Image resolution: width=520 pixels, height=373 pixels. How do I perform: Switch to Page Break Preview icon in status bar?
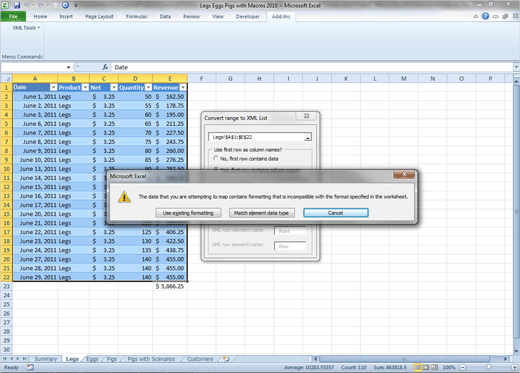435,367
